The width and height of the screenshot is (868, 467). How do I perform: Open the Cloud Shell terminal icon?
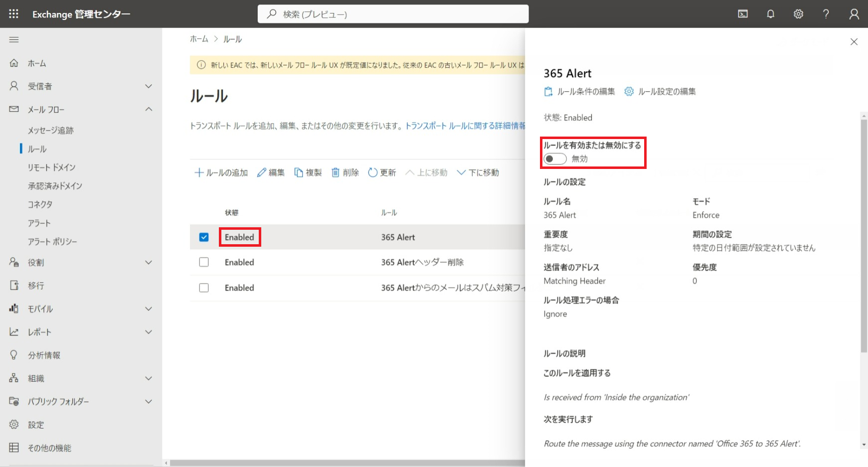point(743,14)
